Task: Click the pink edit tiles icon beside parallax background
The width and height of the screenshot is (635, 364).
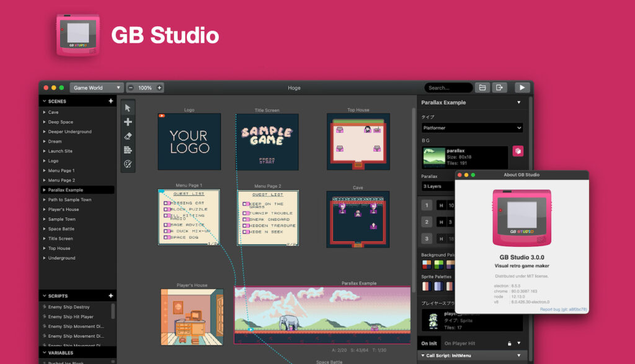Action: (x=518, y=151)
